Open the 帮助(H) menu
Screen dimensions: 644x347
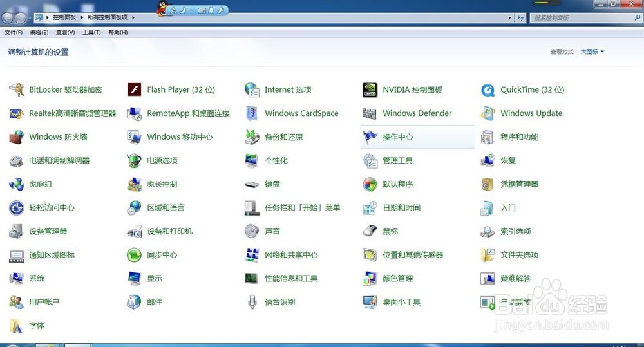tap(118, 32)
